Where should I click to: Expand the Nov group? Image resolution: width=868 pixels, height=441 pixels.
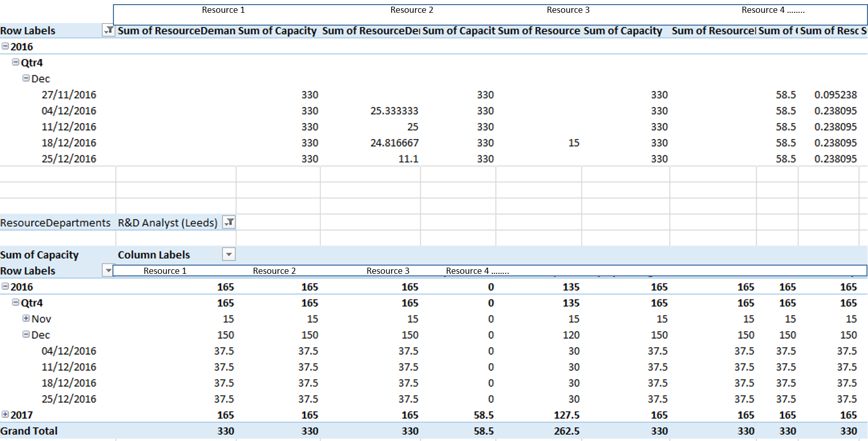pos(26,318)
